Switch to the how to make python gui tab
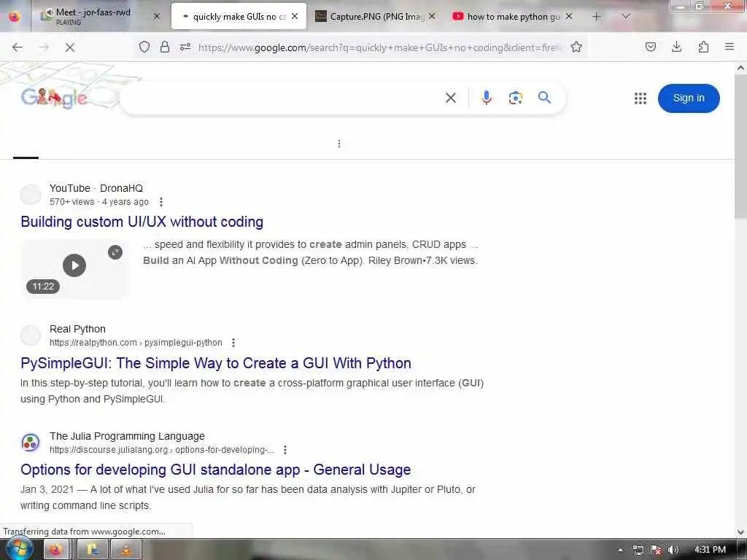This screenshot has height=560, width=747. (513, 16)
